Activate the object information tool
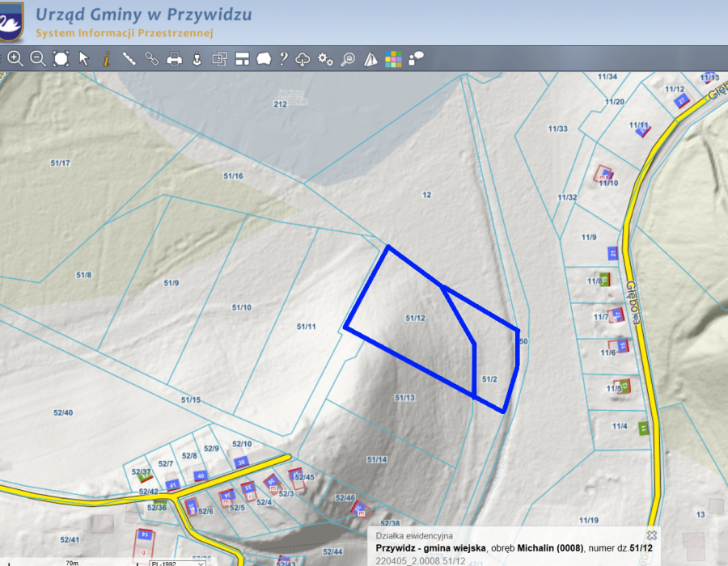This screenshot has height=566, width=728. (x=106, y=58)
